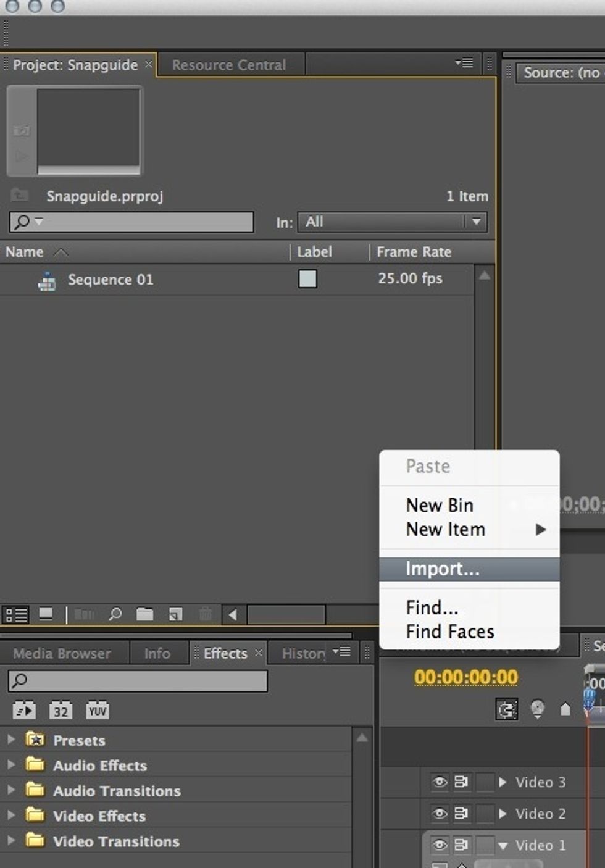Viewport: 605px width, 868px height.
Task: Click the Clear trash icon in Project panel
Action: coord(206,615)
